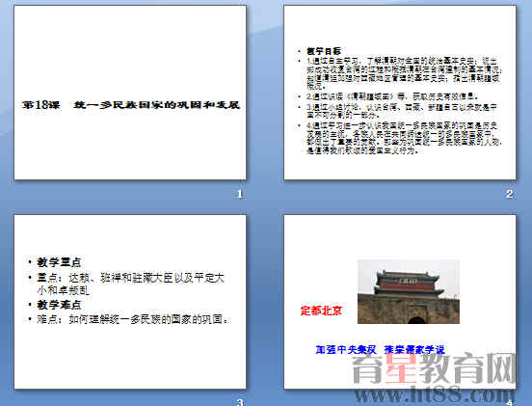This screenshot has width=532, height=406.
Task: Click the 教学目标 heading
Action: pos(323,51)
